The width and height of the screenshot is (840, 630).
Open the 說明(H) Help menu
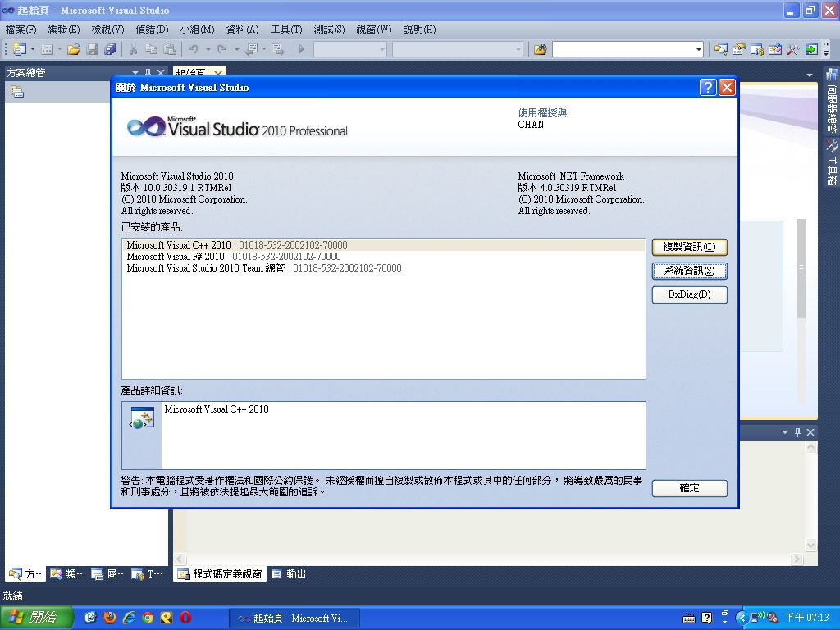pos(419,30)
